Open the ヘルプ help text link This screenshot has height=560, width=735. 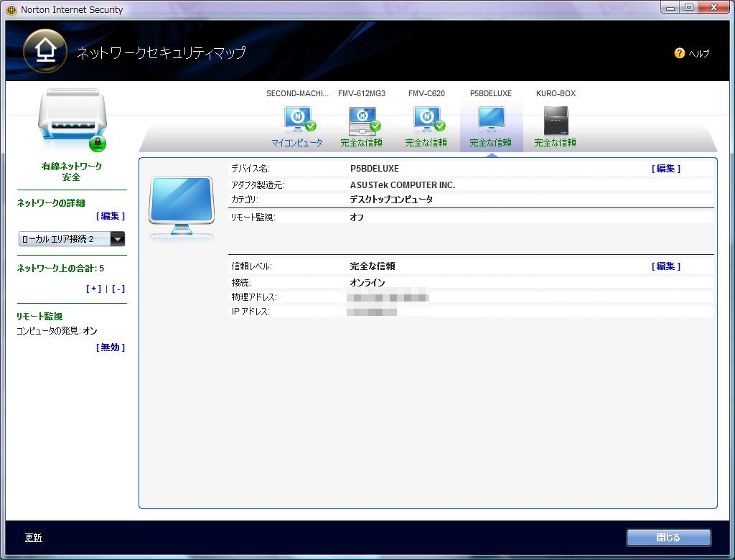pyautogui.click(x=698, y=54)
